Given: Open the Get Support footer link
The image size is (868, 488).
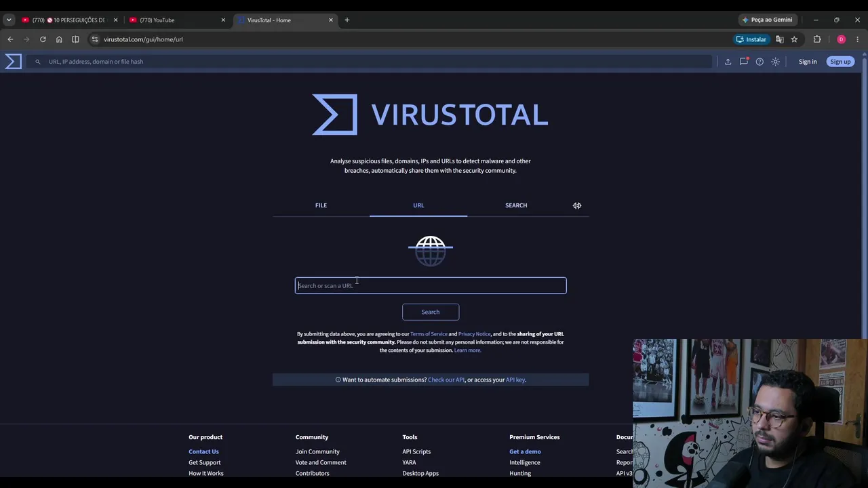Looking at the screenshot, I should tap(205, 462).
